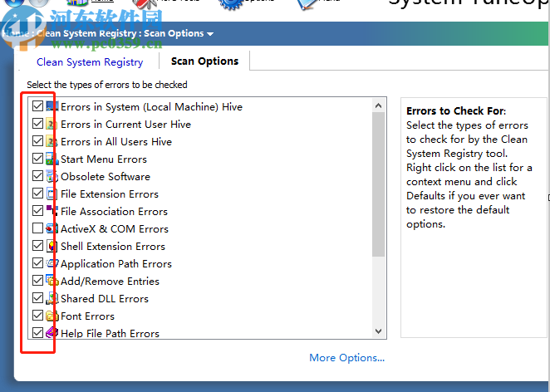Click the Obsolete Software recycle icon
Image resolution: width=550 pixels, height=392 pixels.
52,176
